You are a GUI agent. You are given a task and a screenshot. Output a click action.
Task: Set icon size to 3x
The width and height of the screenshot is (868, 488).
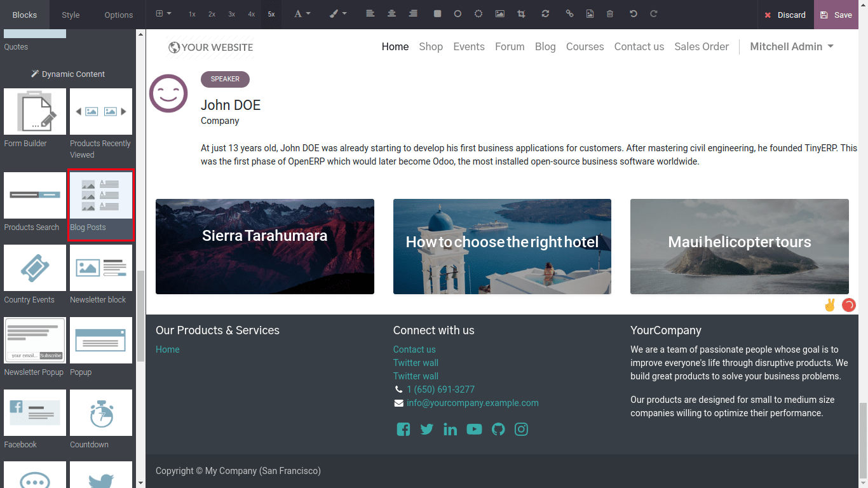[231, 14]
